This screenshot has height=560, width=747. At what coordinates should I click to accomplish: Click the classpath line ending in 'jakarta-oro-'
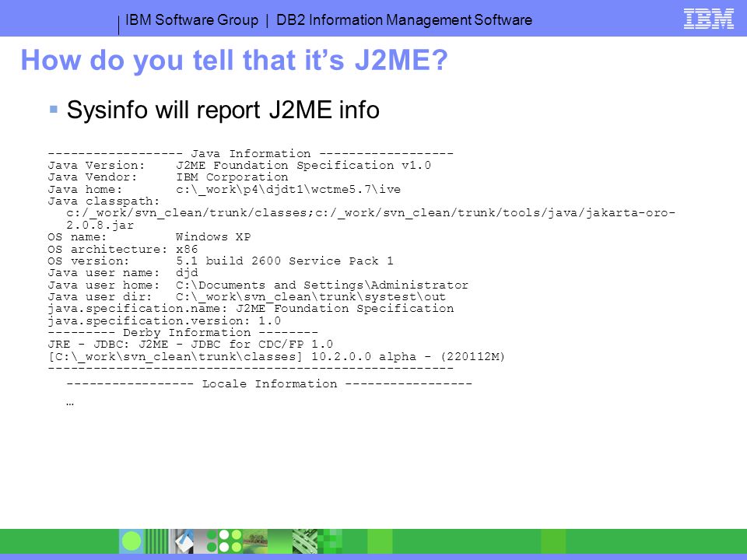(370, 213)
